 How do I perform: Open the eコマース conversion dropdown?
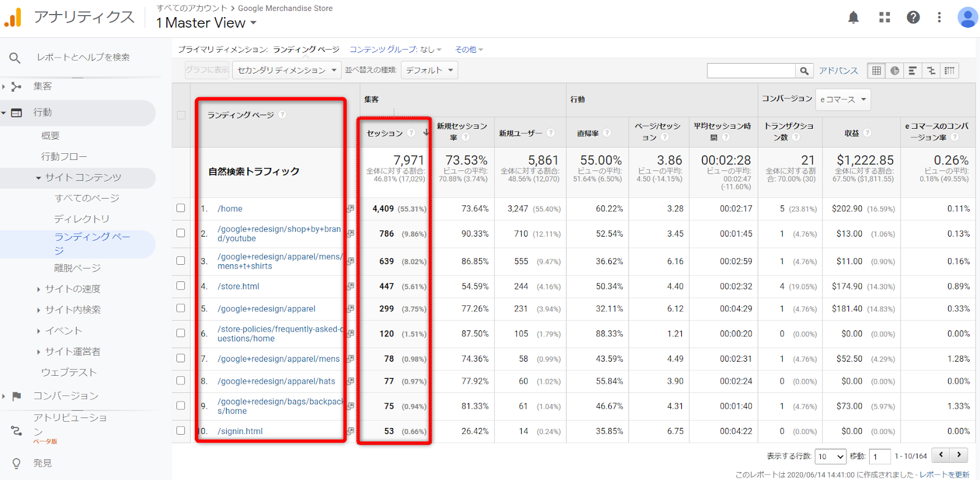click(x=843, y=99)
